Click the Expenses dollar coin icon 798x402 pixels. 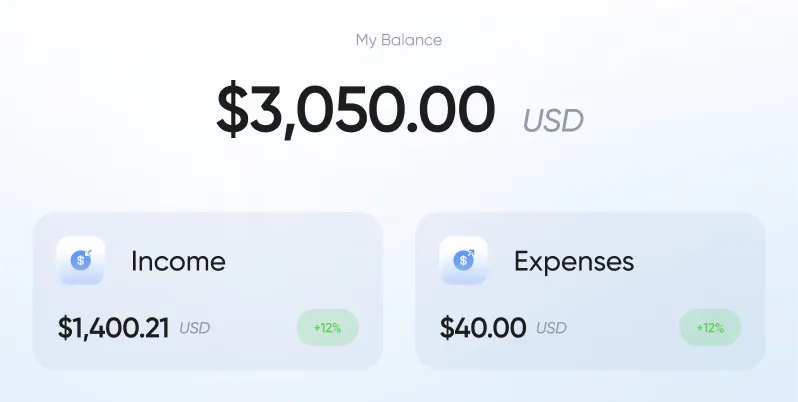pos(462,262)
